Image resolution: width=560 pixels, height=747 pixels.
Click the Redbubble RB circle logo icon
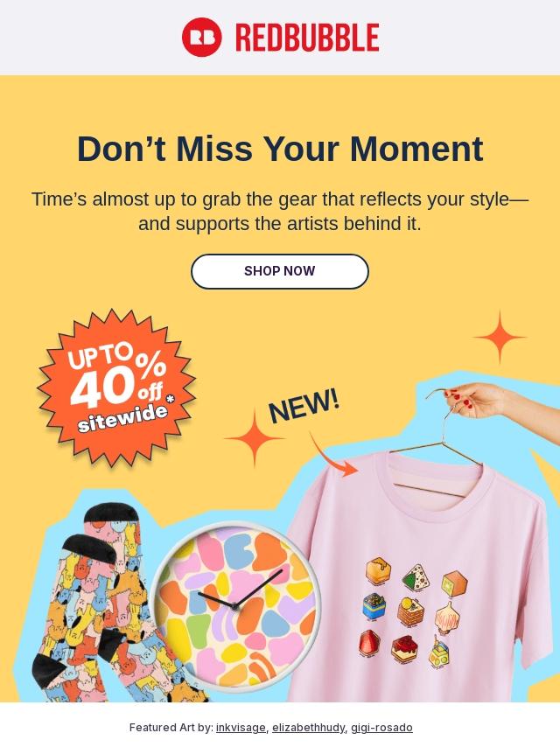tap(201, 37)
